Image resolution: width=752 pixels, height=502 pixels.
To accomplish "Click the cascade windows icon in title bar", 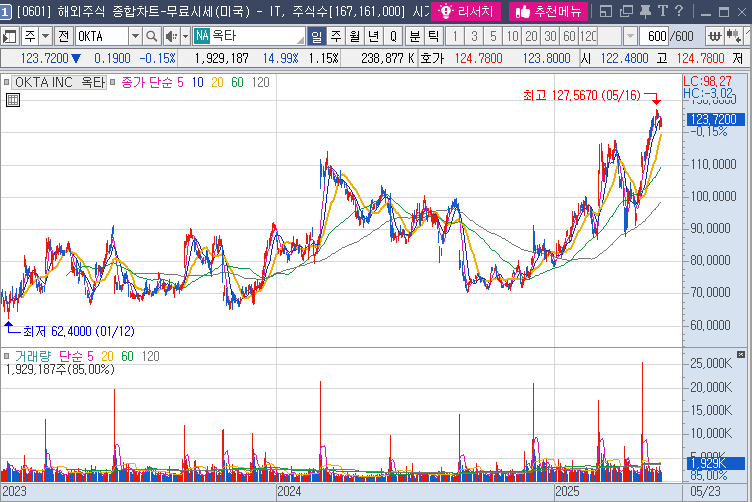I will [x=626, y=11].
